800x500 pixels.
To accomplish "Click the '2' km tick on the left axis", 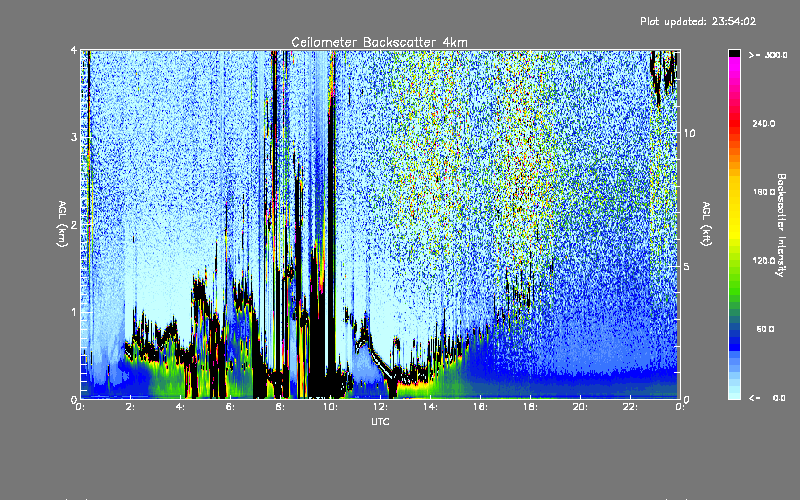I will point(74,225).
